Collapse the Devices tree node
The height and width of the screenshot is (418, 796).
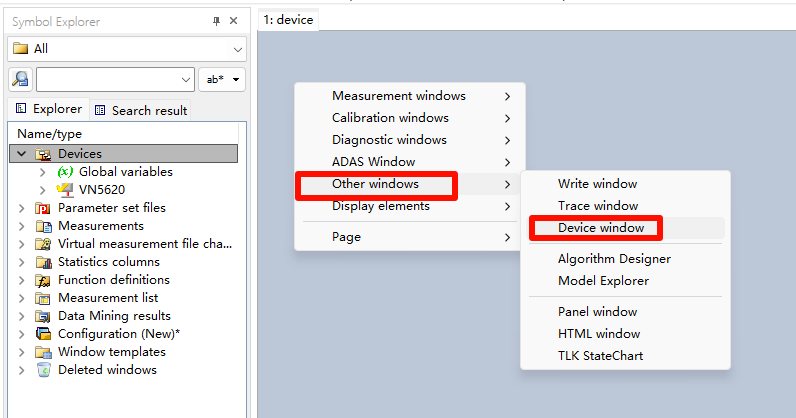coord(22,154)
